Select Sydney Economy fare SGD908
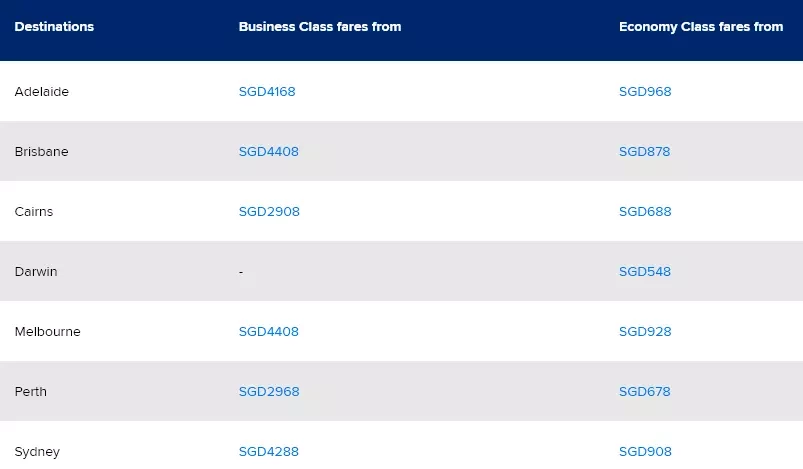Image resolution: width=803 pixels, height=469 pixels. click(x=645, y=451)
